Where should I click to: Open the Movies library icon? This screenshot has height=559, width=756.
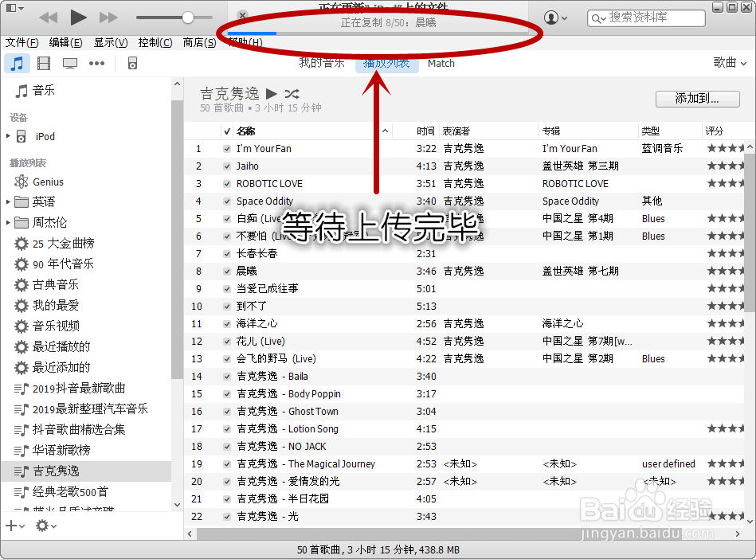click(x=44, y=63)
